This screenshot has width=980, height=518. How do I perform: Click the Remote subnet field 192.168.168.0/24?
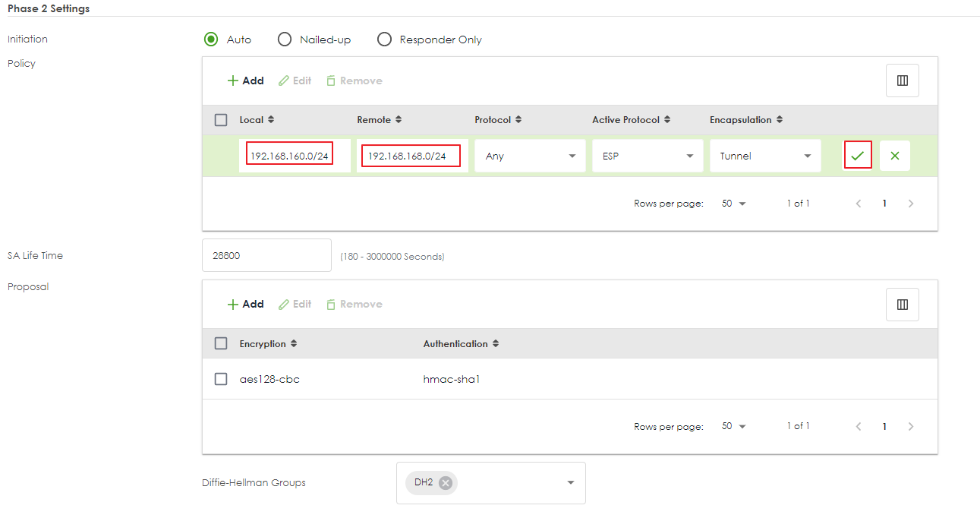pos(408,156)
